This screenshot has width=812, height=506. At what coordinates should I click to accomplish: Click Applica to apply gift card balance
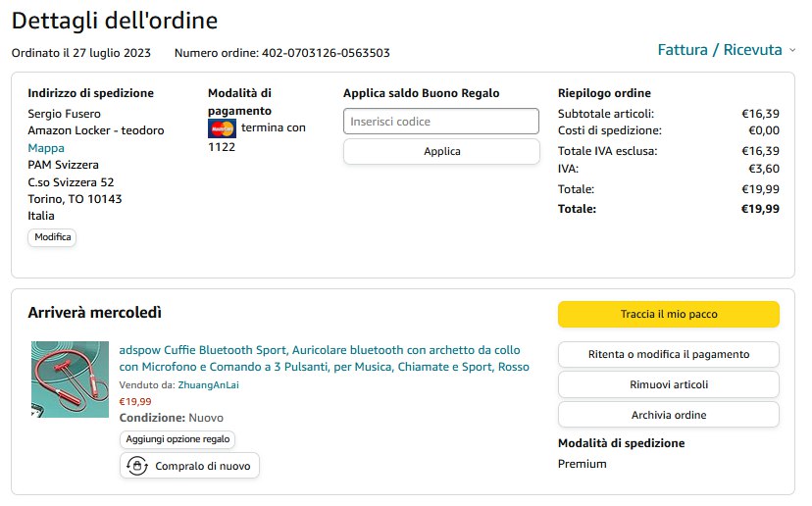pyautogui.click(x=441, y=152)
